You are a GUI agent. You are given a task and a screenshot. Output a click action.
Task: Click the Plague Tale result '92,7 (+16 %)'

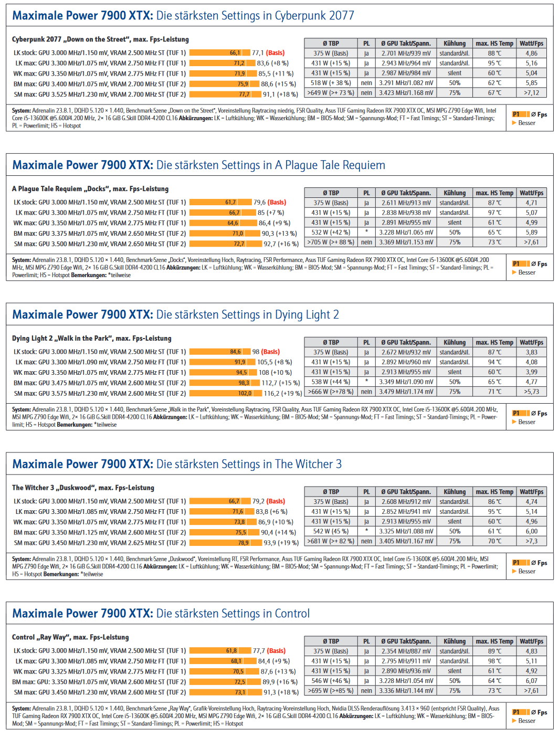[x=281, y=244]
